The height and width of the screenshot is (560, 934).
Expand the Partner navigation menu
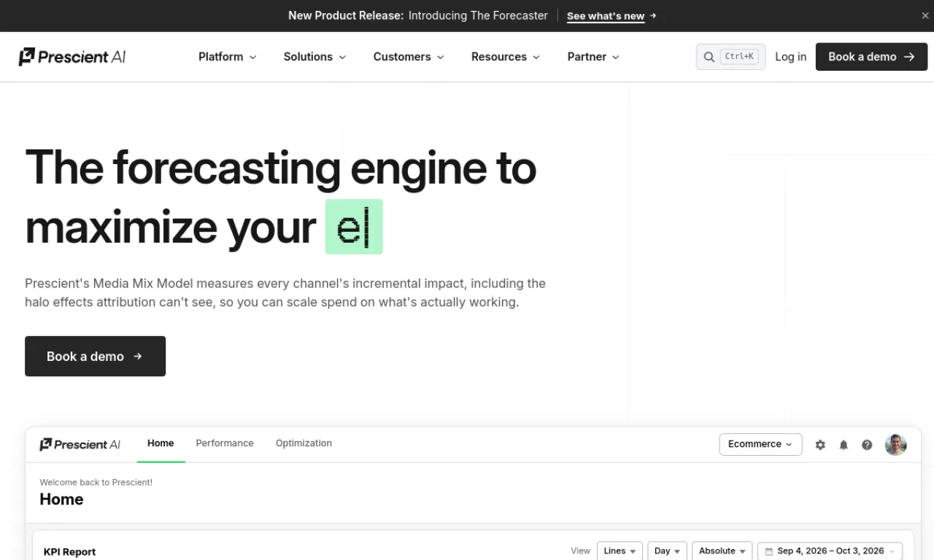pyautogui.click(x=593, y=57)
